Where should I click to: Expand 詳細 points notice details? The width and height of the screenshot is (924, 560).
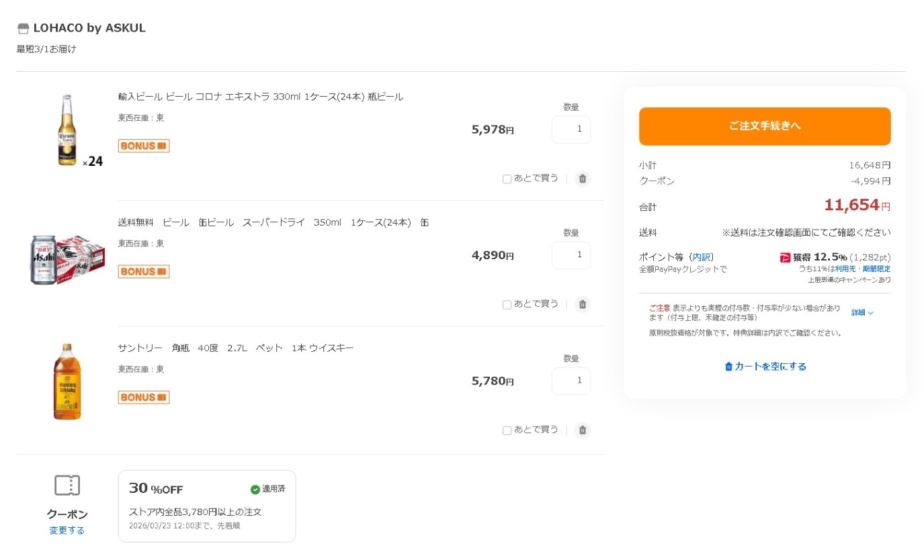point(862,313)
